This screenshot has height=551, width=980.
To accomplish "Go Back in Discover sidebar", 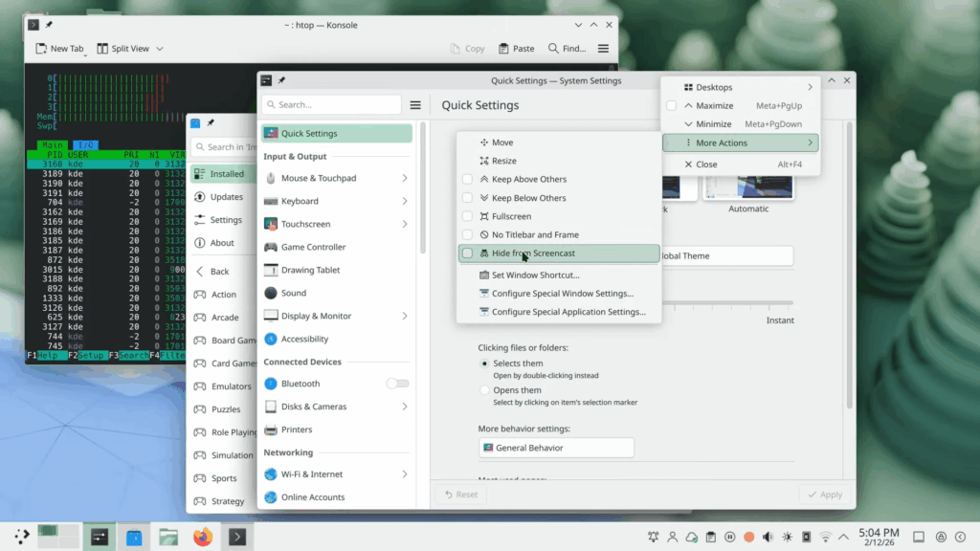I will (x=223, y=272).
